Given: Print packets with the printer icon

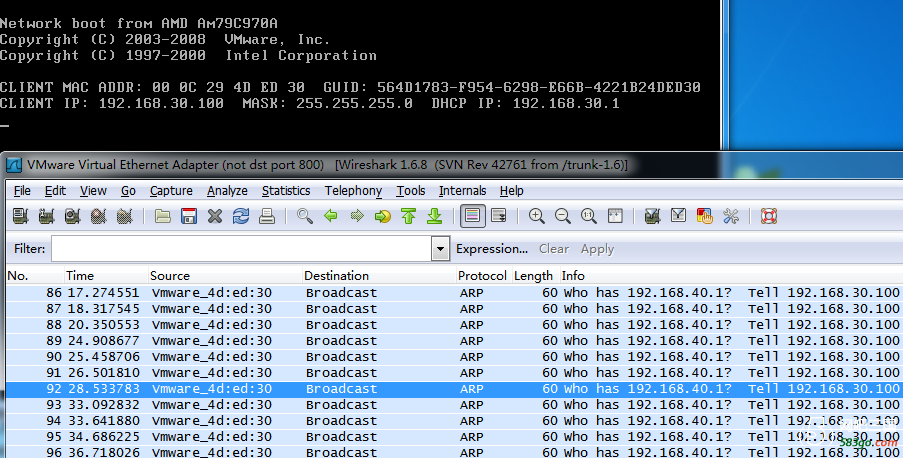Looking at the screenshot, I should pos(267,216).
